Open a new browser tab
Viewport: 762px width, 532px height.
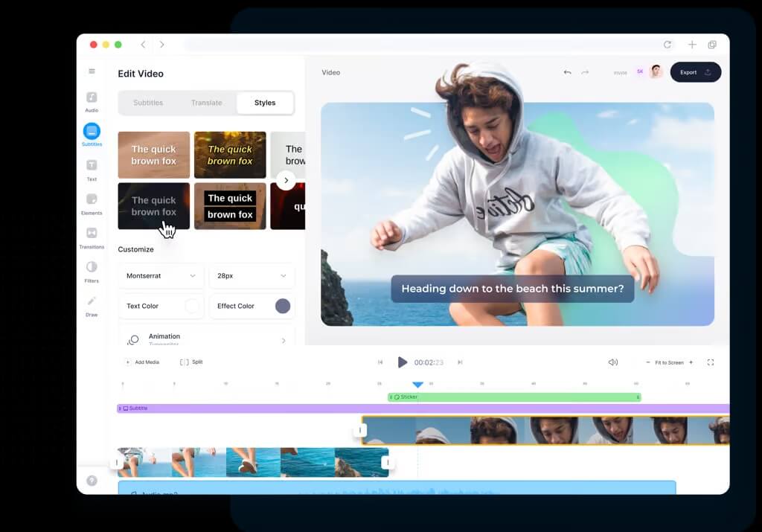coord(692,44)
